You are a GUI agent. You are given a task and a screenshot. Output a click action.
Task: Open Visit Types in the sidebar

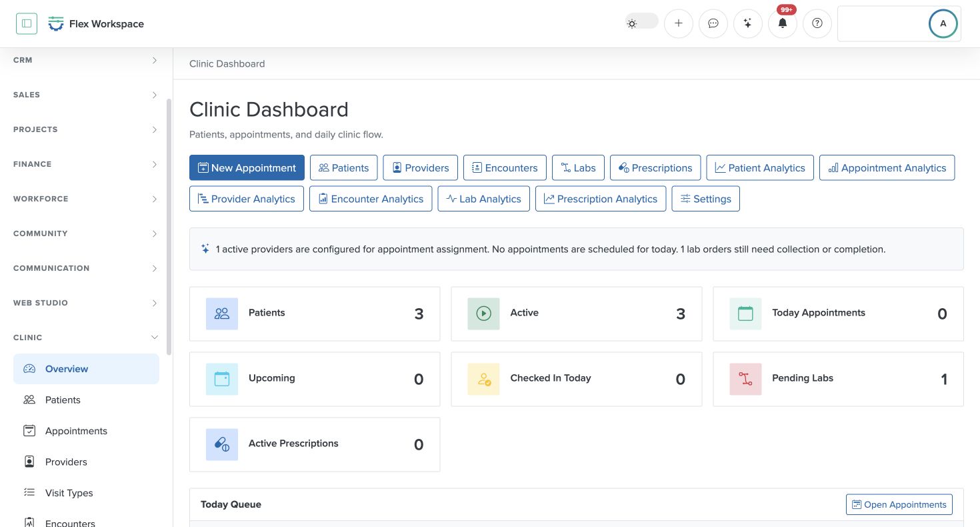pos(86,493)
